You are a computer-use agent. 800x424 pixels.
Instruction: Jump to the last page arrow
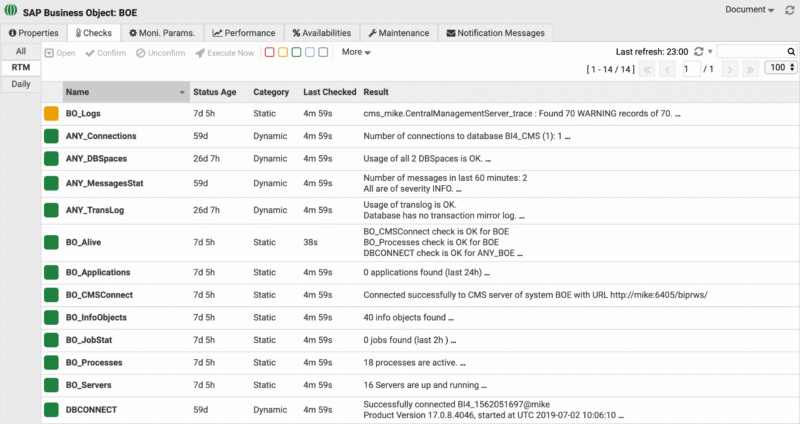(750, 69)
